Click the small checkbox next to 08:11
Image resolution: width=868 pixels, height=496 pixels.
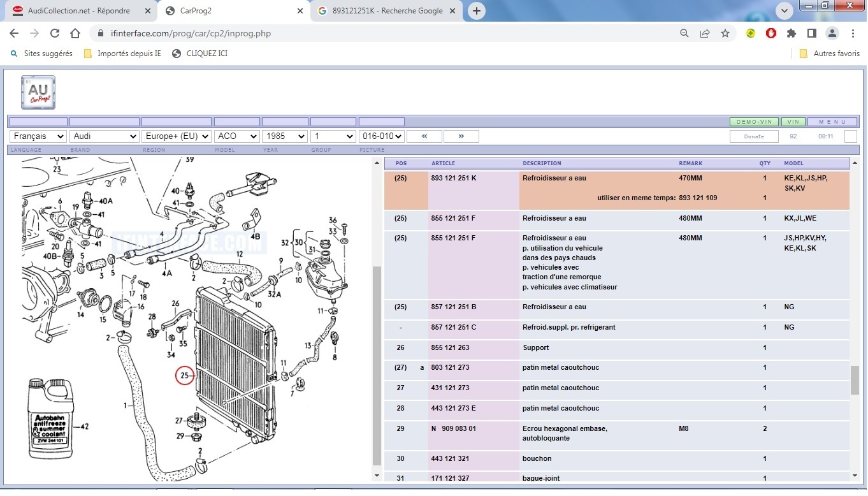[x=850, y=136]
